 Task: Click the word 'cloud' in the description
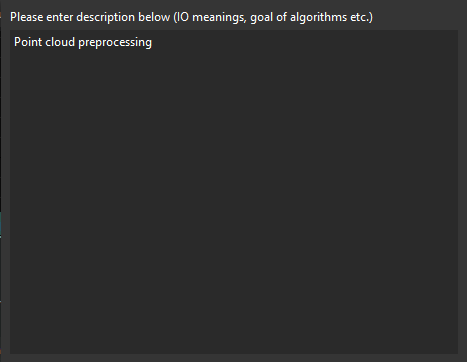click(x=60, y=42)
